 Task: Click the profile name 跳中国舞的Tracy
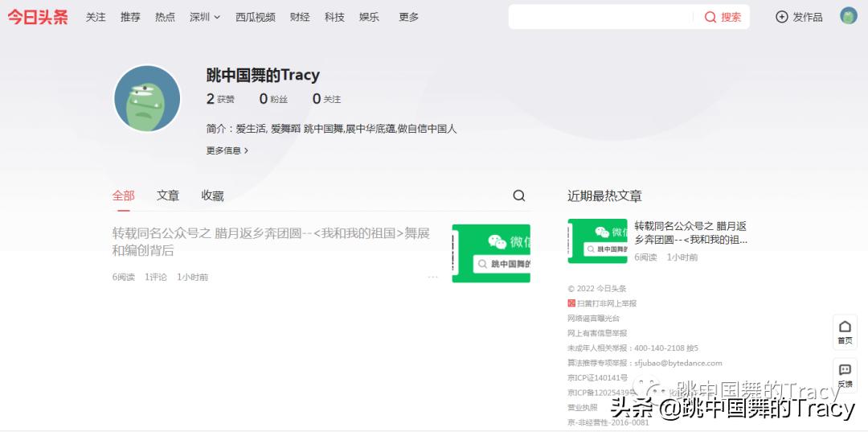[263, 75]
